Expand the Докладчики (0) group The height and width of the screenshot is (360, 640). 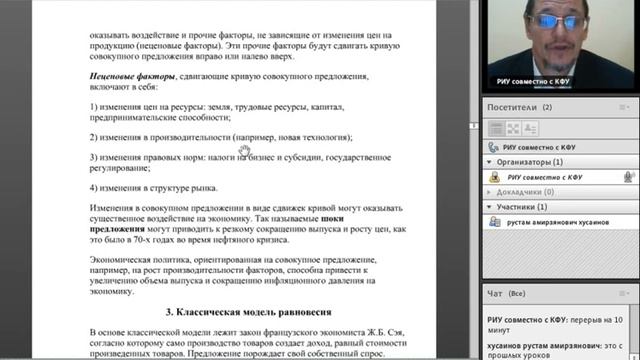tap(489, 192)
